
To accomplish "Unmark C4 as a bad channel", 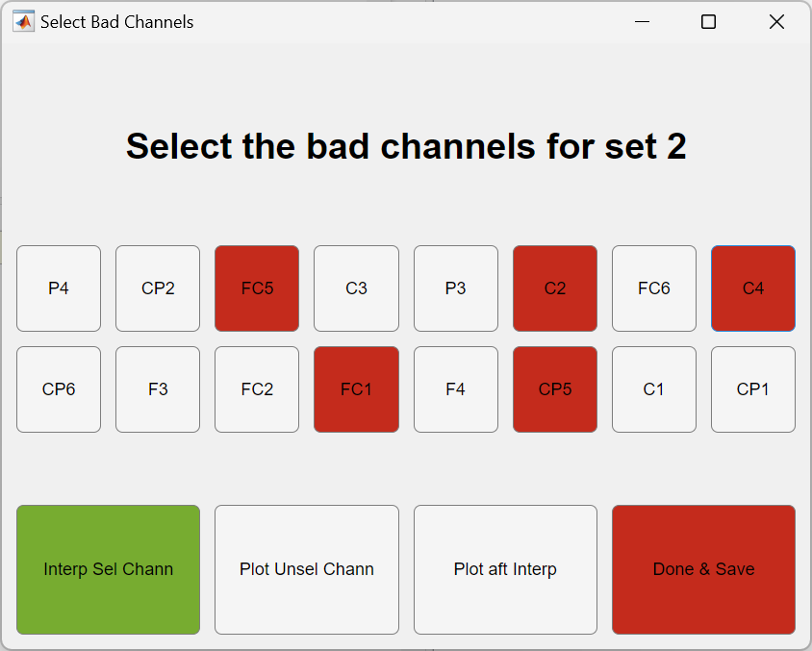I will click(753, 288).
